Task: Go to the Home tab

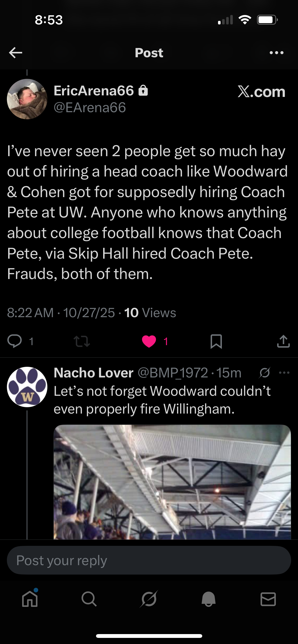Action: click(x=30, y=599)
